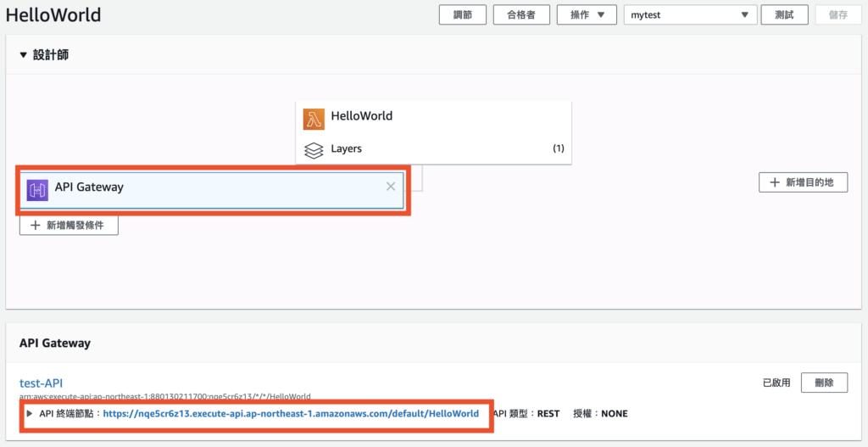Add a trigger with 新增觸發條件
868x447 pixels.
[x=69, y=226]
